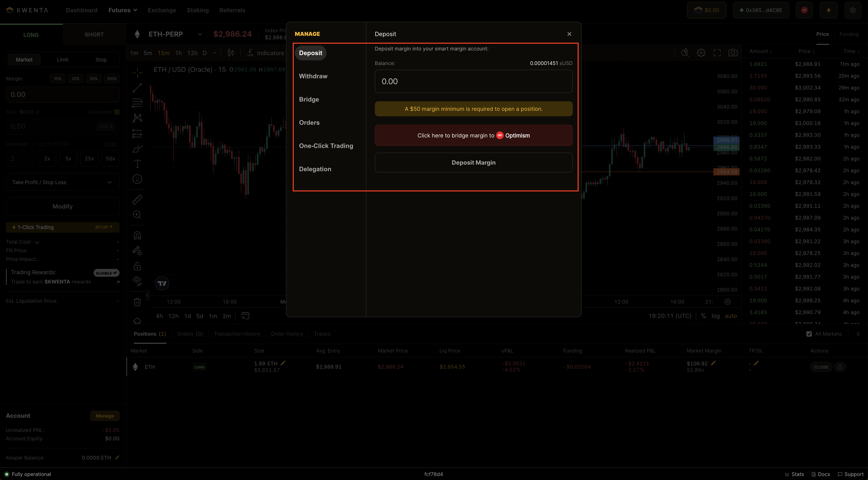868x480 pixels.
Task: Take a chart snapshot with the camera icon
Action: 733,53
